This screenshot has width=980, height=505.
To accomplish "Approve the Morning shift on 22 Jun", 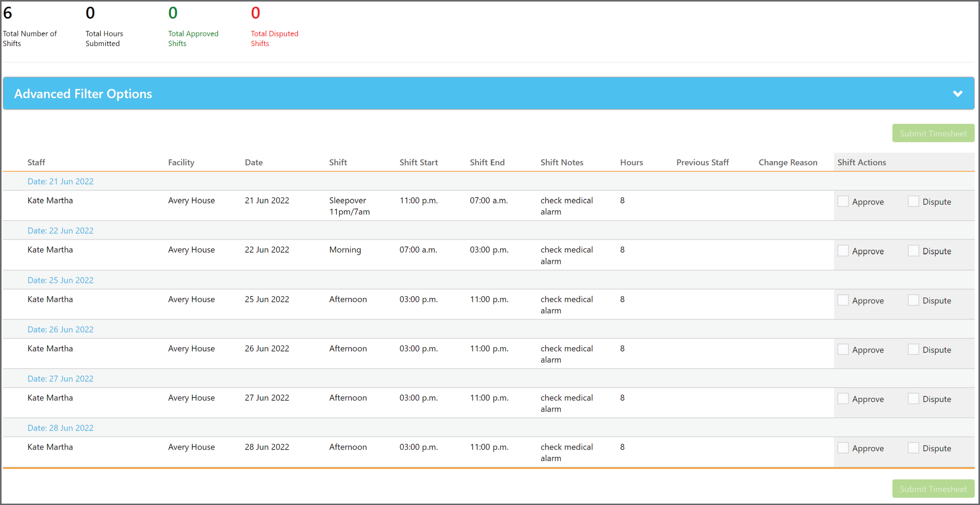I will pyautogui.click(x=843, y=250).
